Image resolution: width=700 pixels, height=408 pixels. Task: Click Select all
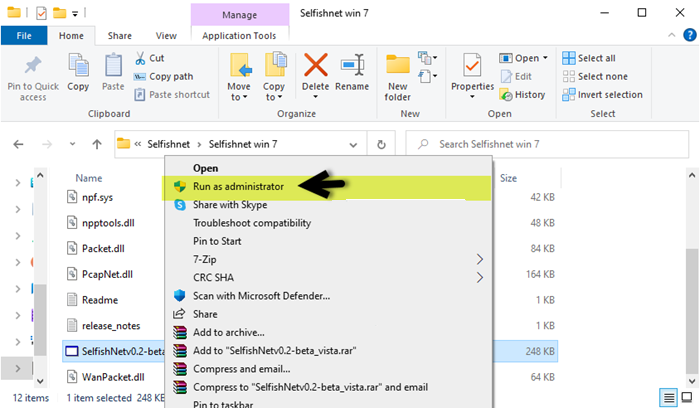click(588, 58)
